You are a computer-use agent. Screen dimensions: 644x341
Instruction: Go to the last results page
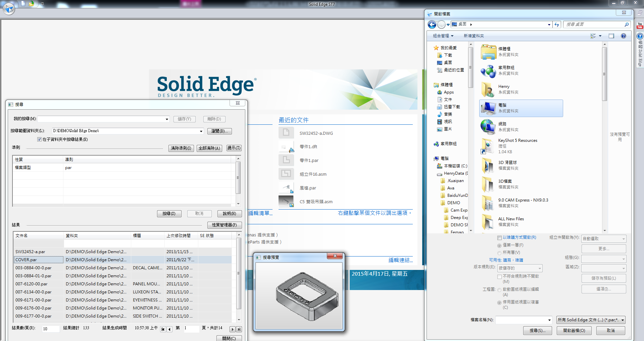pos(239,329)
